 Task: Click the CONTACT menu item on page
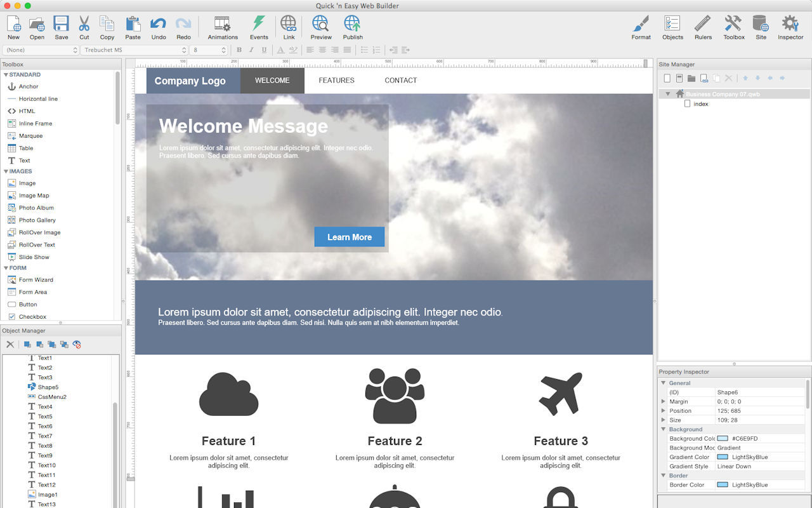pos(400,81)
